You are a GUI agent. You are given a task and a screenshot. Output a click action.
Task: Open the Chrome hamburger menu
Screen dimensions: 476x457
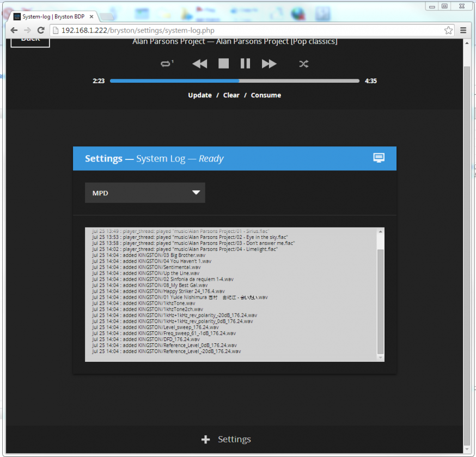point(463,30)
